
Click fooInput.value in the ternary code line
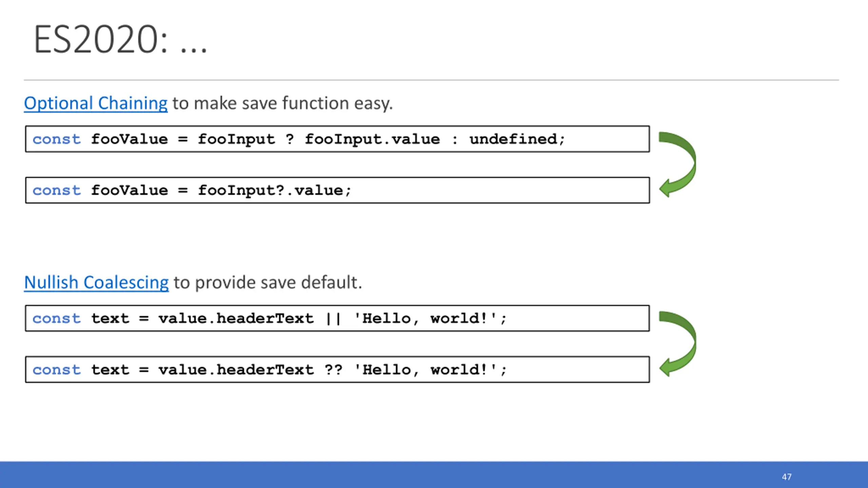tap(372, 139)
